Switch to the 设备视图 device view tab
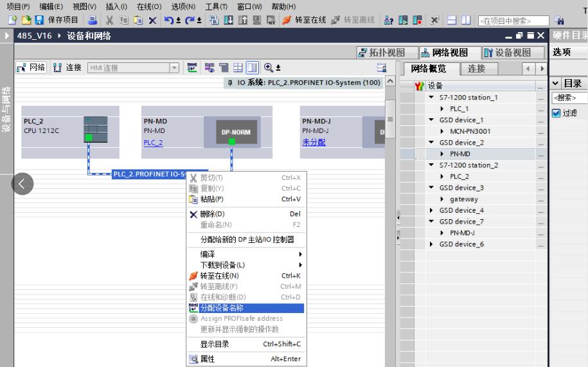The width and height of the screenshot is (588, 367). pyautogui.click(x=509, y=53)
